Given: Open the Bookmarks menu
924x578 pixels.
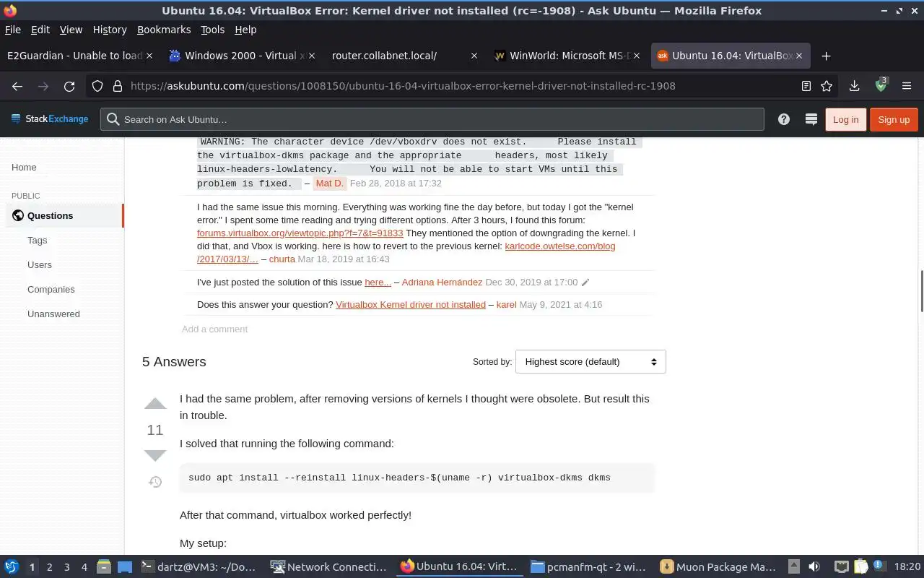Looking at the screenshot, I should (x=164, y=30).
